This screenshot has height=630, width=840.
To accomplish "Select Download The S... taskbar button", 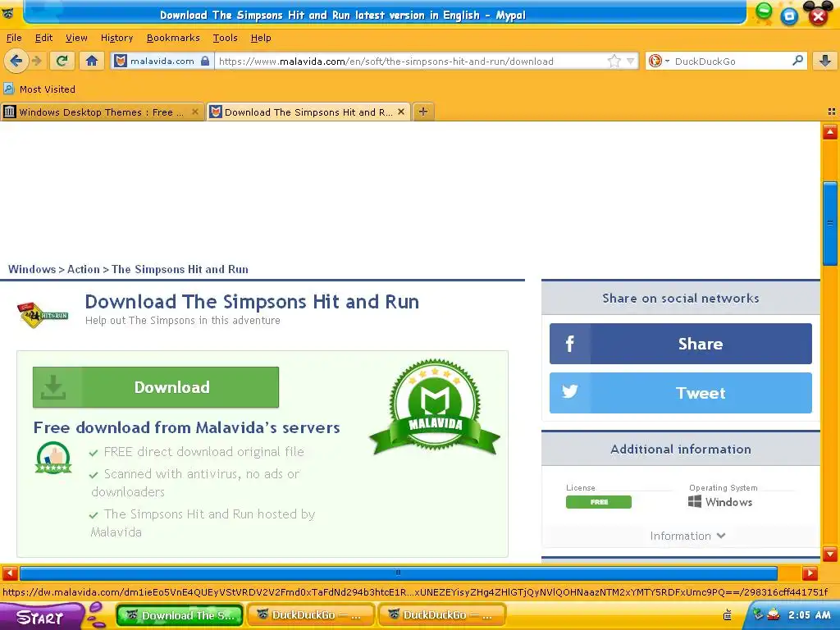I will click(180, 615).
